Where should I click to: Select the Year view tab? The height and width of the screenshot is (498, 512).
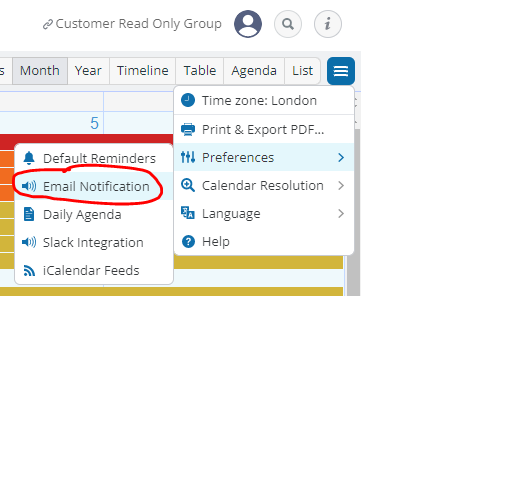(x=88, y=71)
